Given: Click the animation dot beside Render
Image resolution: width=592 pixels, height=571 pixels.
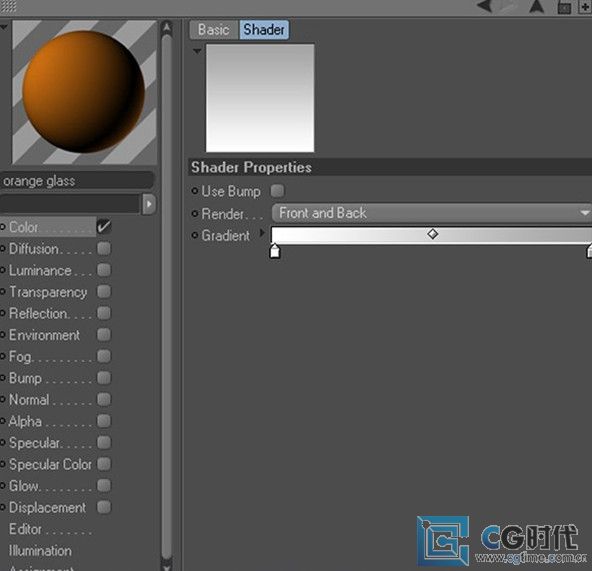Looking at the screenshot, I should (x=194, y=214).
